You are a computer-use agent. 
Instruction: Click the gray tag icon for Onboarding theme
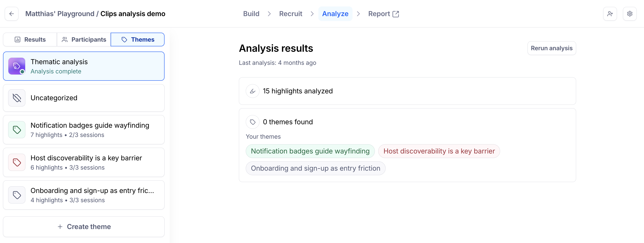tap(17, 195)
